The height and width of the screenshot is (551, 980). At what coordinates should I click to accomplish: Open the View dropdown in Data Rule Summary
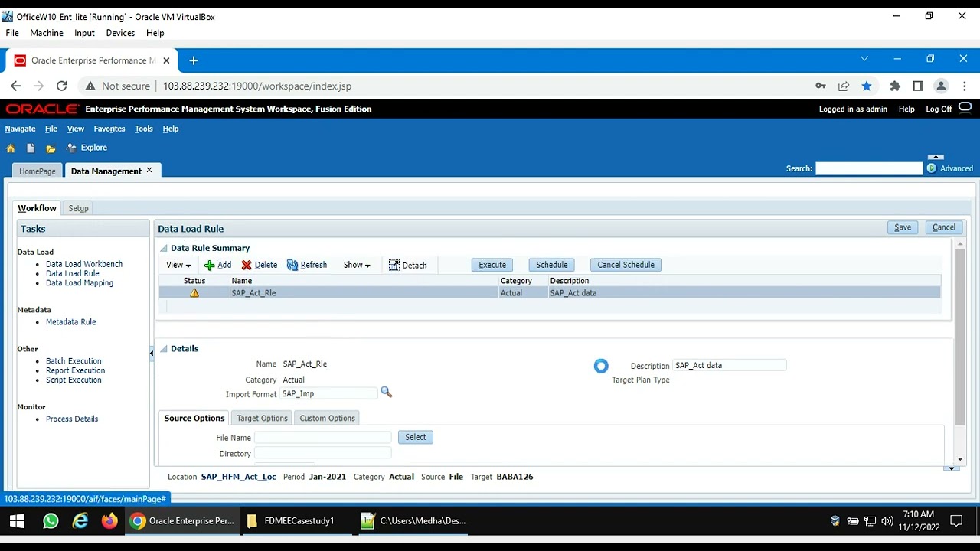pos(178,265)
